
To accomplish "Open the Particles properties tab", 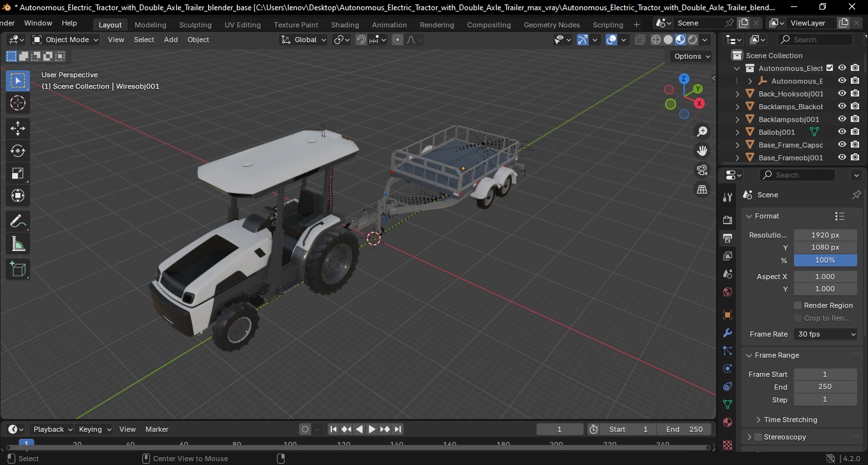I will (x=728, y=351).
